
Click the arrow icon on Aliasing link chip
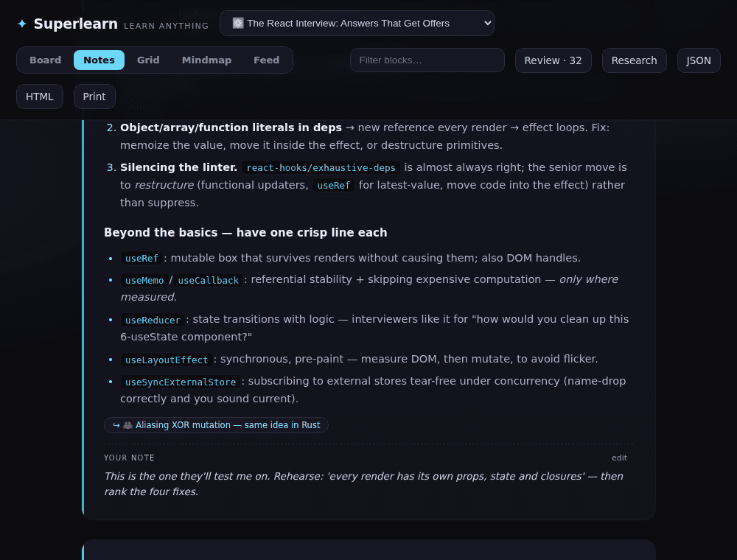pyautogui.click(x=116, y=425)
